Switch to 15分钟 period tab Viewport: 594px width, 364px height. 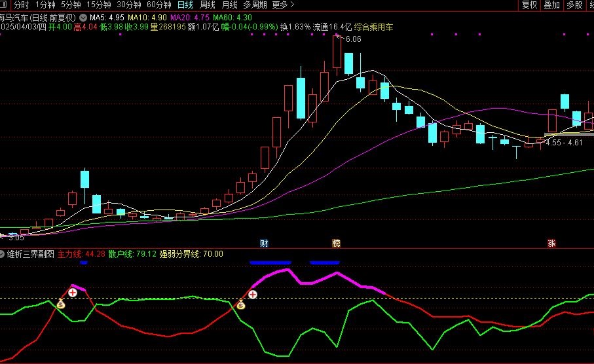coord(99,5)
